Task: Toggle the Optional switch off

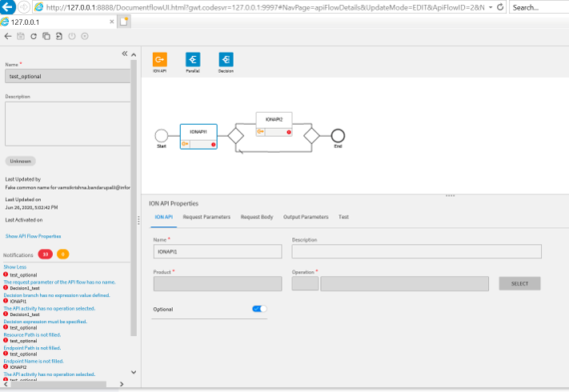Action: pyautogui.click(x=259, y=309)
